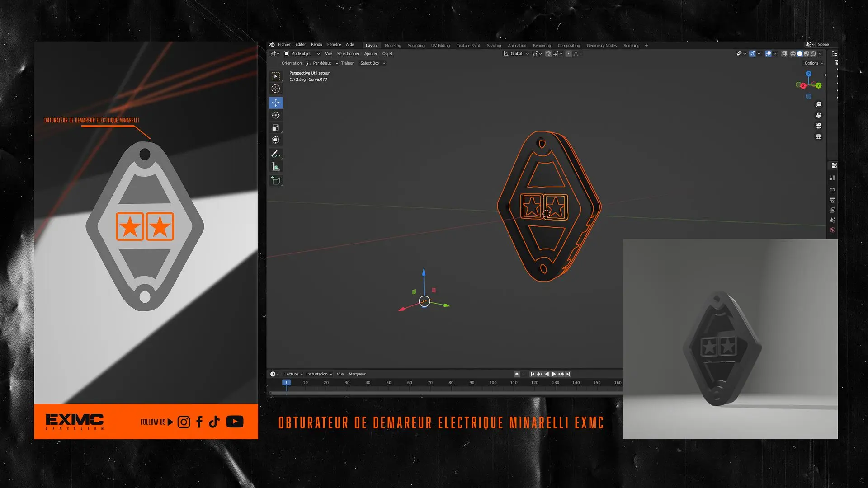868x488 pixels.
Task: Select the Move tool
Action: point(276,103)
